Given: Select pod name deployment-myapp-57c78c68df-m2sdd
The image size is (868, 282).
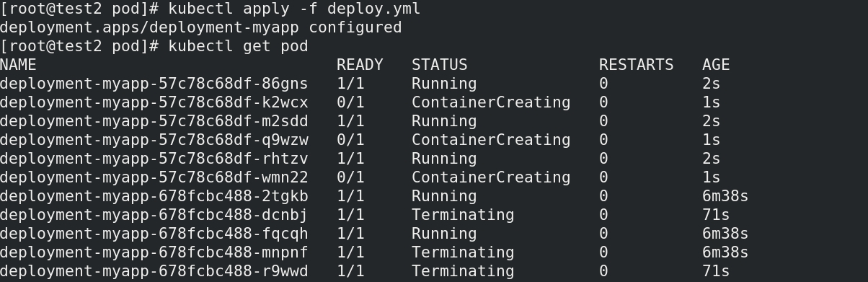Looking at the screenshot, I should tap(154, 121).
